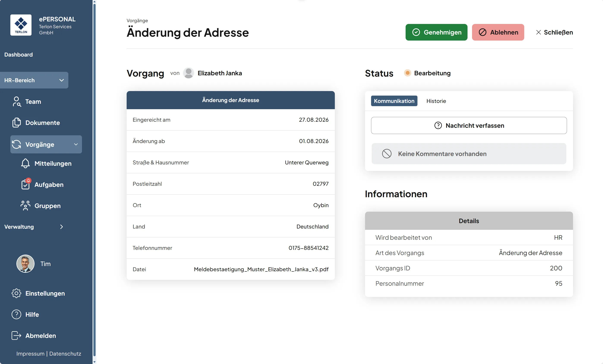Approve the request with Genehmigen
Viewport: 603px width, 364px height.
[x=436, y=32]
